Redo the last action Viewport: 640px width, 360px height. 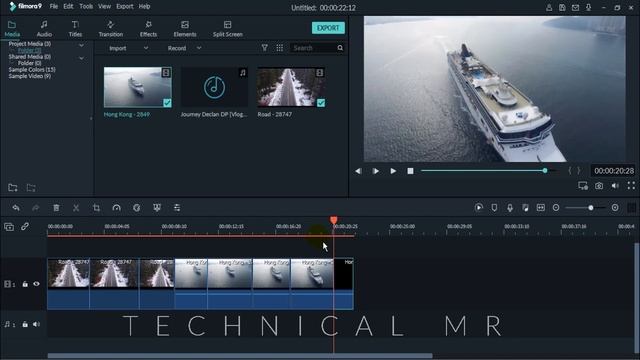[36, 208]
